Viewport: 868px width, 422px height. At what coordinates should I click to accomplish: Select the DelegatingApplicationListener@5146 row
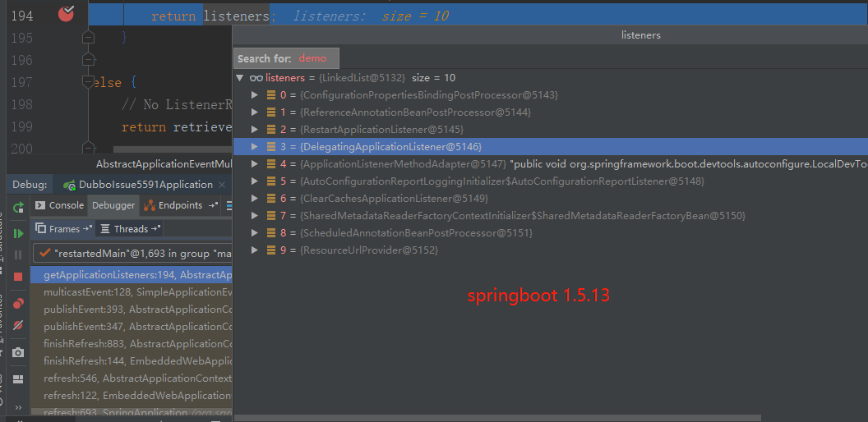tap(550, 147)
